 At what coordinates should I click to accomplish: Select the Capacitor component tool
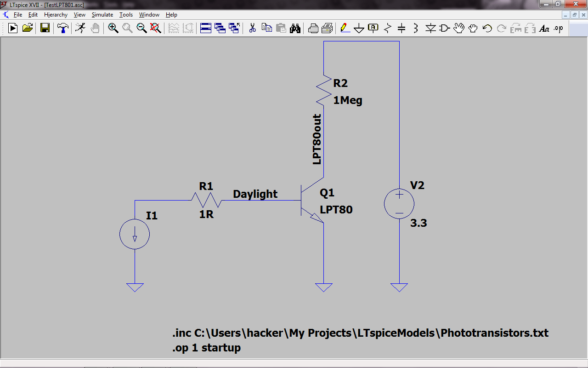pyautogui.click(x=401, y=29)
